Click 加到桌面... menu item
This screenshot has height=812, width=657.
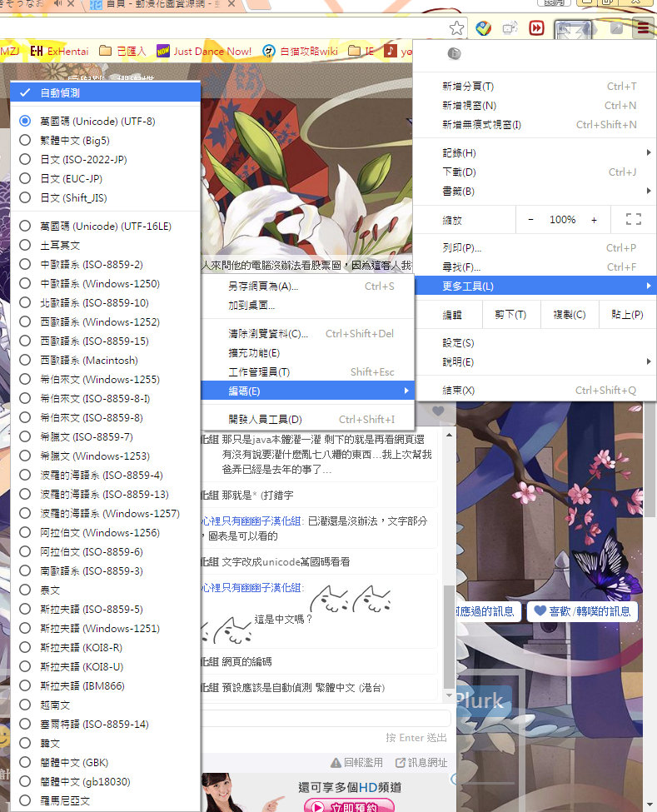(307, 305)
